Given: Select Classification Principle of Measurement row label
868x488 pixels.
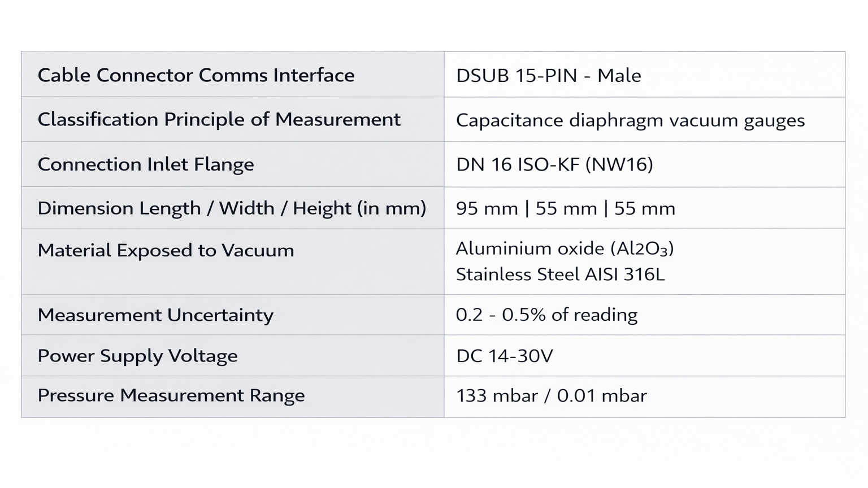Looking at the screenshot, I should click(219, 120).
